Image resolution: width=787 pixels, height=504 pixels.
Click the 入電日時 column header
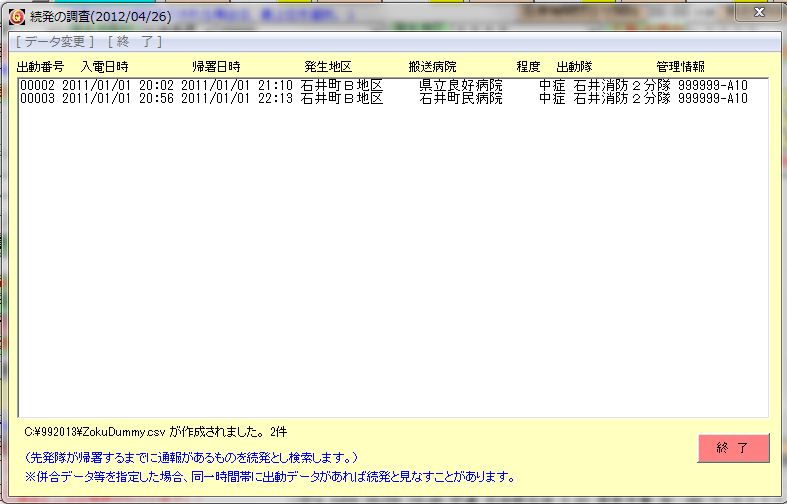point(104,66)
